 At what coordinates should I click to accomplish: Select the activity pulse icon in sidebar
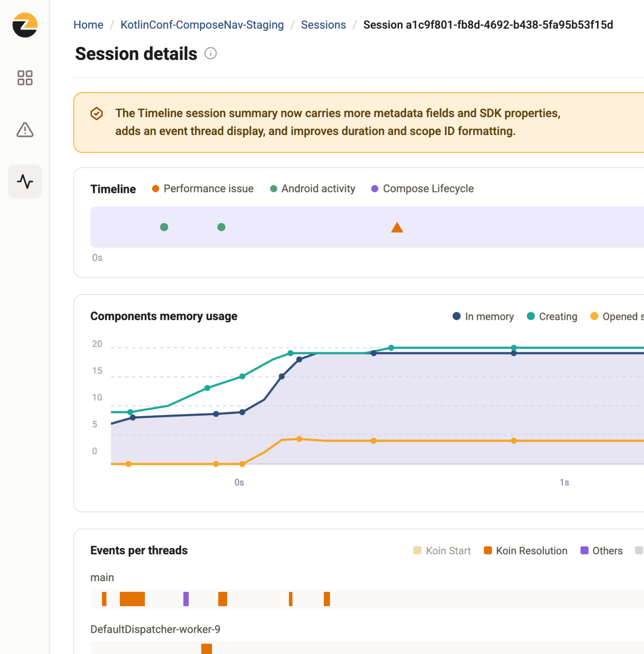(25, 181)
